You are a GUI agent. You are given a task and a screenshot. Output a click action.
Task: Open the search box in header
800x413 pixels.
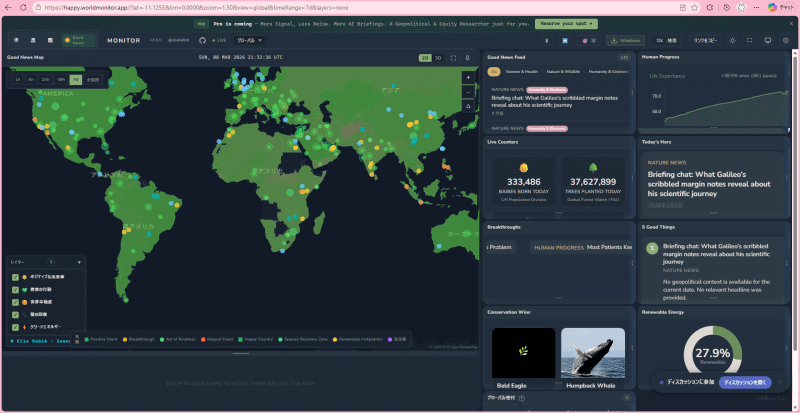(x=667, y=40)
